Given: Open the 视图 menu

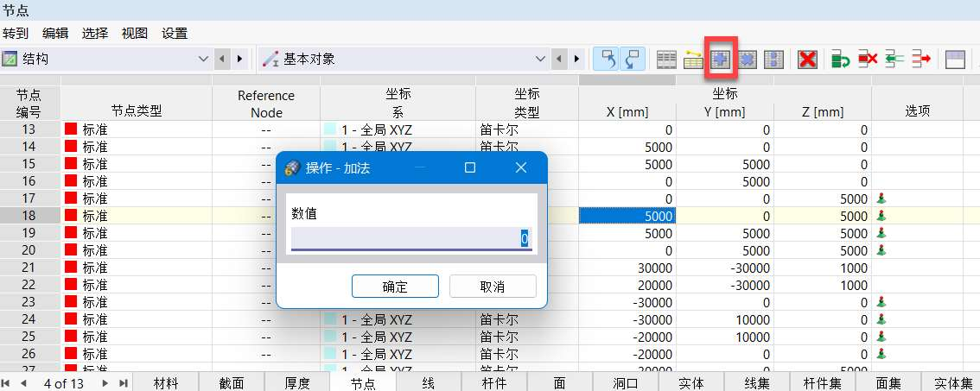Looking at the screenshot, I should [135, 34].
